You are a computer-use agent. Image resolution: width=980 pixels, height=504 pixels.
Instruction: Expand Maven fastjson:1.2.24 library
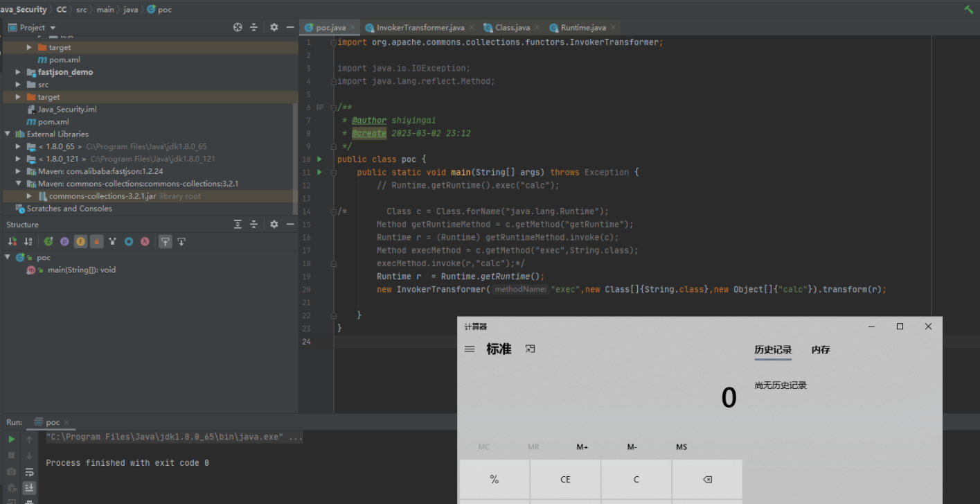(18, 171)
